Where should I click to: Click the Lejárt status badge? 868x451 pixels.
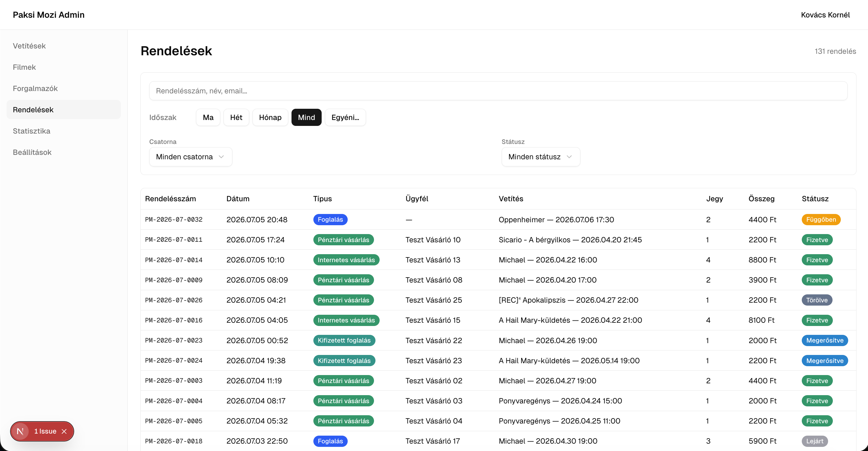click(814, 441)
